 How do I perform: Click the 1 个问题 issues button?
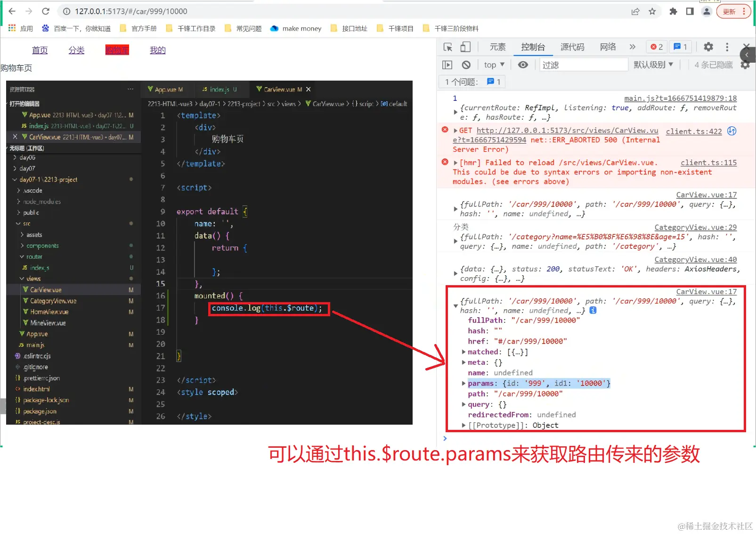click(x=473, y=82)
